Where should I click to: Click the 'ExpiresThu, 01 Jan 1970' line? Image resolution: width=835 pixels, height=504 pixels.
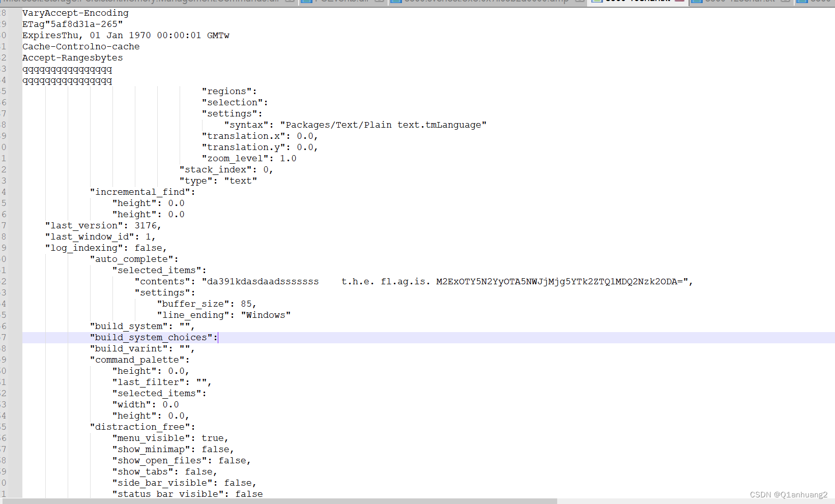tap(126, 36)
